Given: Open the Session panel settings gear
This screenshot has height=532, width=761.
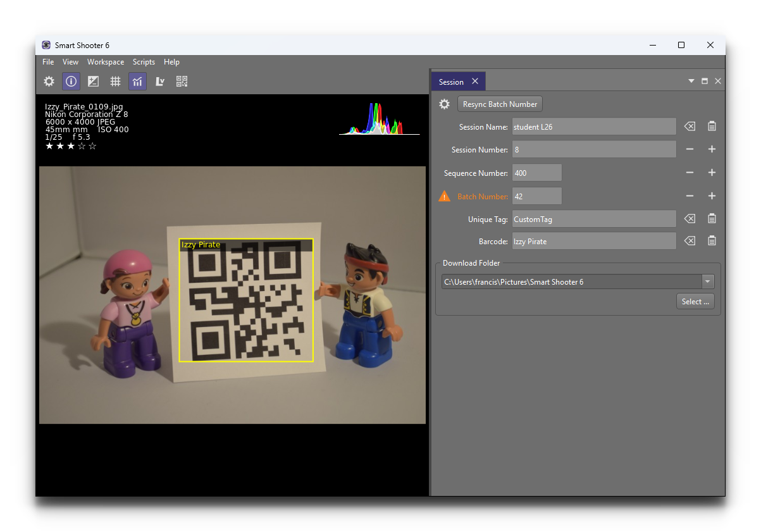Looking at the screenshot, I should [445, 104].
